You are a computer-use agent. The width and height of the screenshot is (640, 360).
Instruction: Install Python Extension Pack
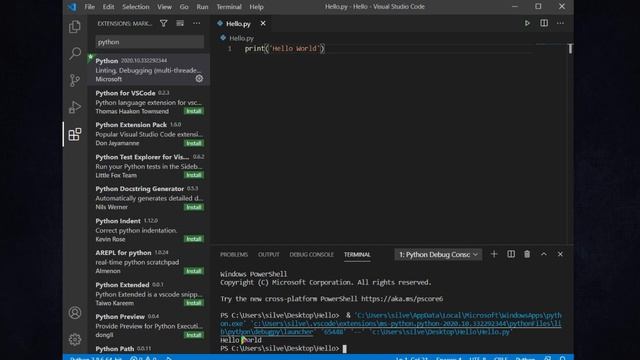coord(194,143)
